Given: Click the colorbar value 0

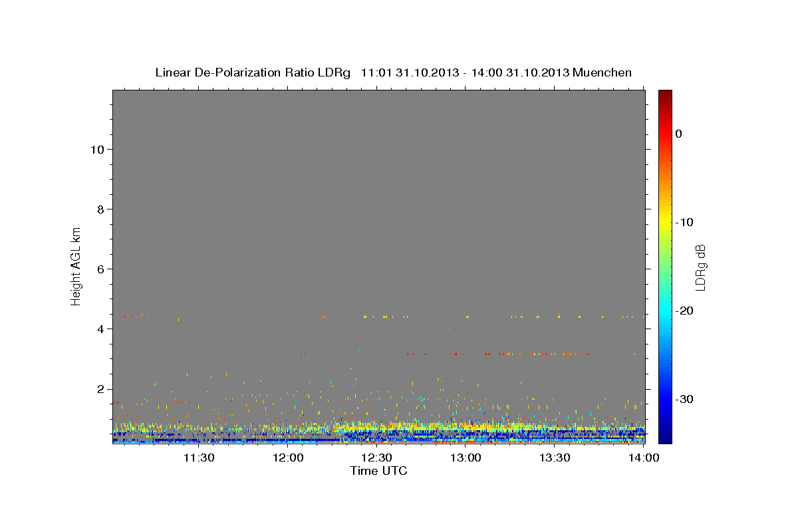Looking at the screenshot, I should 679,134.
